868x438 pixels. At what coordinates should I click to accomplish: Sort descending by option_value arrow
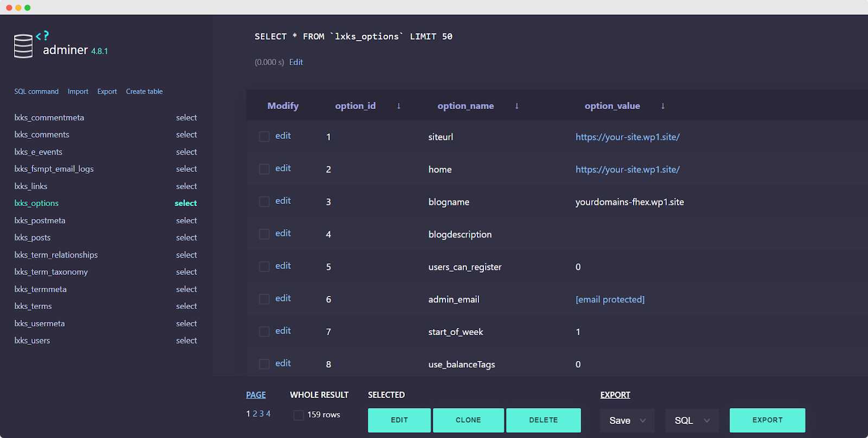663,106
